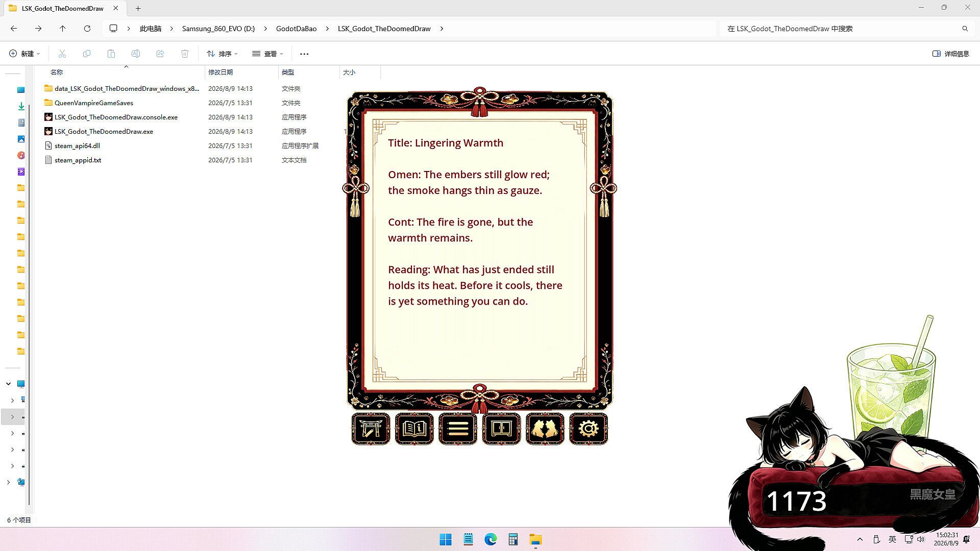Click the Delete trash icon in toolbar

(185, 54)
